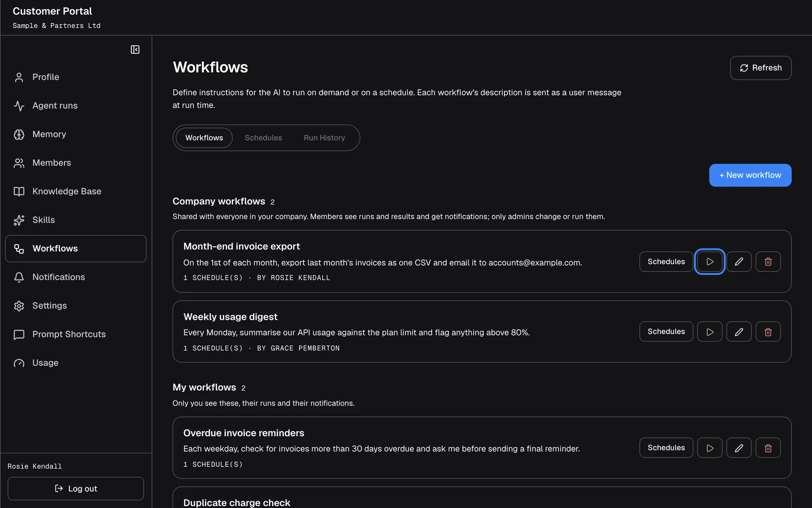The height and width of the screenshot is (508, 812).
Task: Open the Notifications page
Action: 76,277
